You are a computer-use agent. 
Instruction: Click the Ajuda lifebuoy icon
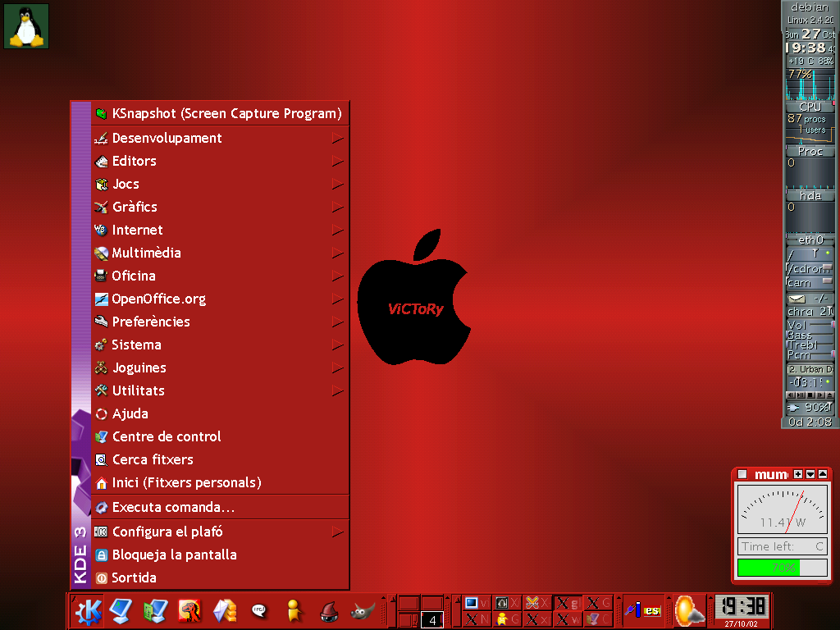click(101, 414)
